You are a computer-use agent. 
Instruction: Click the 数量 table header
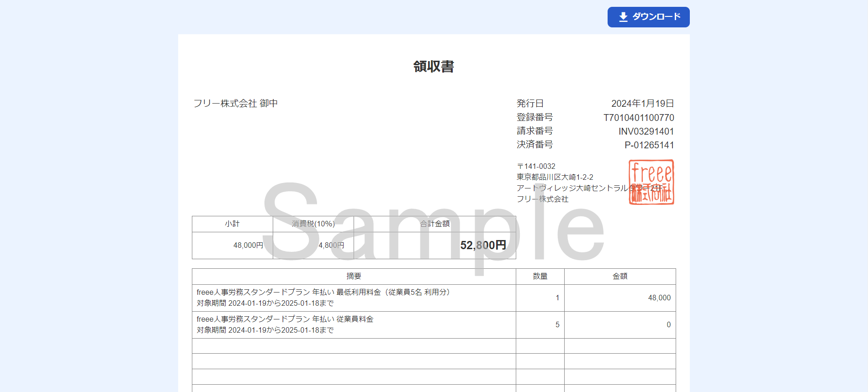(x=540, y=277)
